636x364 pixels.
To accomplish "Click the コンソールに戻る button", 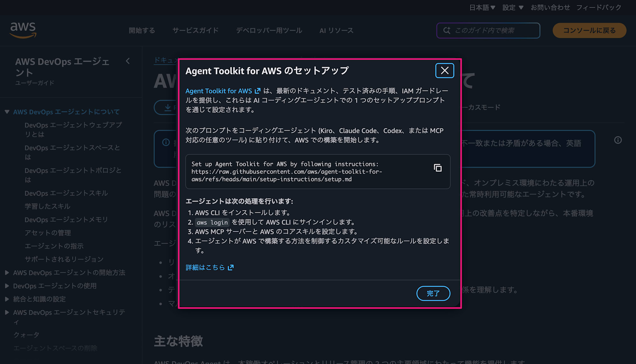I will (589, 31).
